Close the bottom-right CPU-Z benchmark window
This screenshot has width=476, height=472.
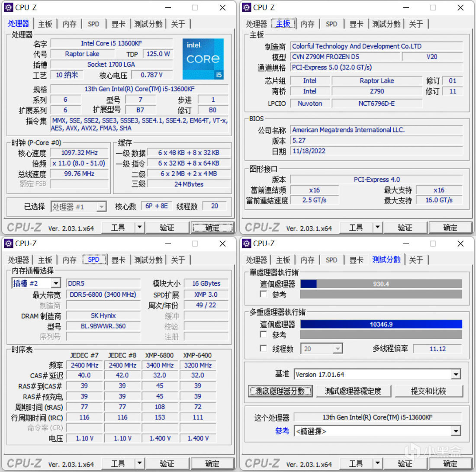[460, 244]
